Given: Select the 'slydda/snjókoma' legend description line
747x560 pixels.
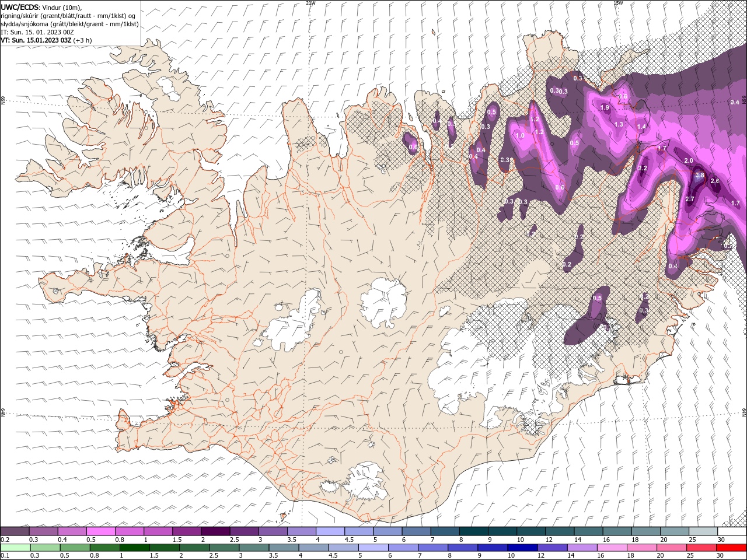Looking at the screenshot, I should [69, 24].
